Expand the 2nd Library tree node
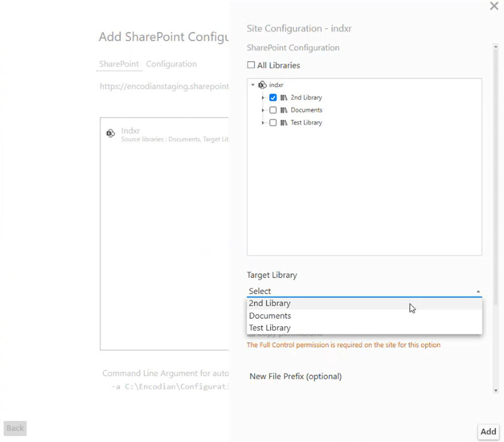Viewport: 504px width, 442px height. [263, 98]
